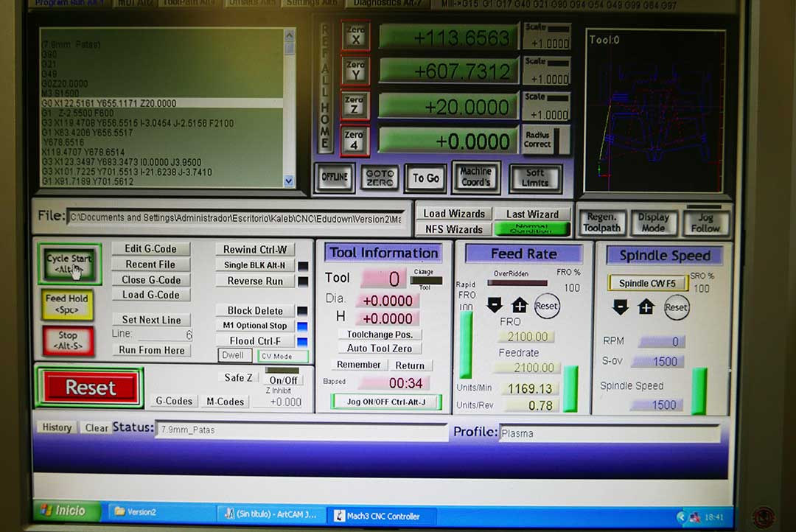
Task: Toggle Single BLK Alt-N mode
Action: tap(254, 265)
